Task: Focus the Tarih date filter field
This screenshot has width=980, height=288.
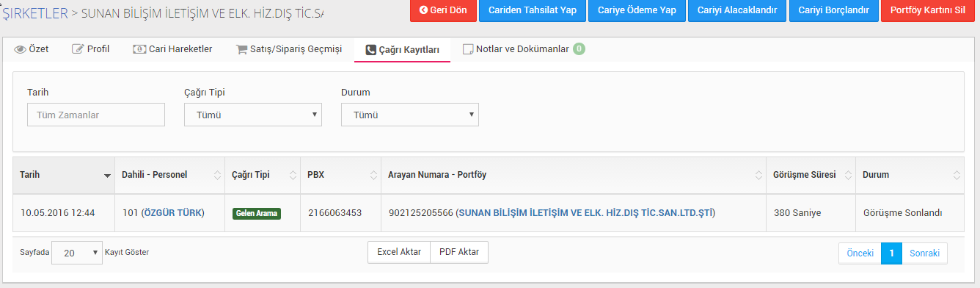Action: coord(96,115)
